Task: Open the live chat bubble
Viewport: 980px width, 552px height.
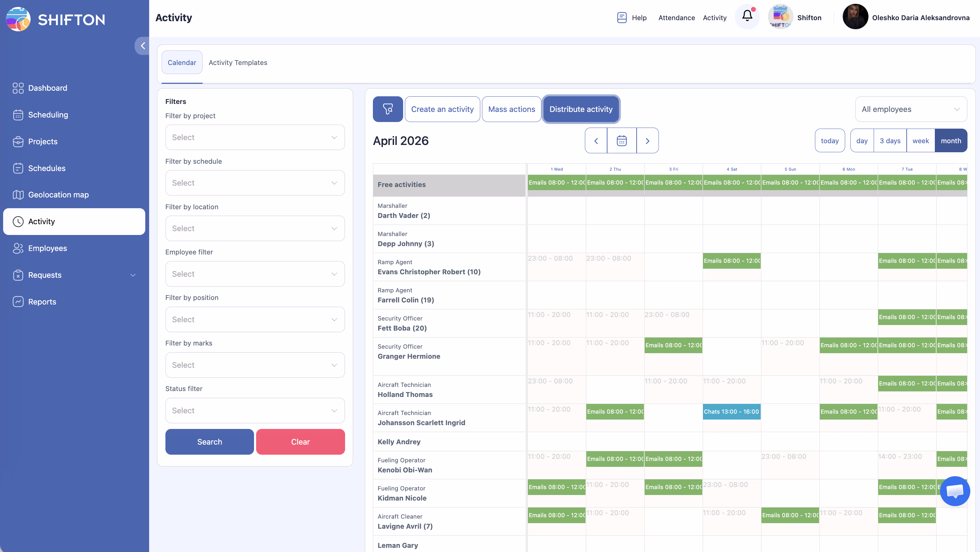Action: coord(955,491)
